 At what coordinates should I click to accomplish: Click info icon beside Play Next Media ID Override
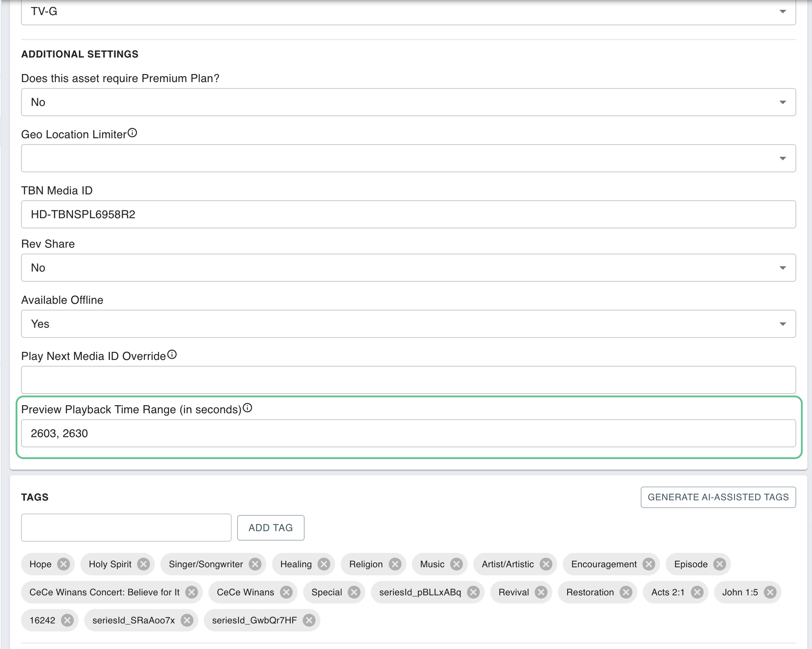point(172,354)
